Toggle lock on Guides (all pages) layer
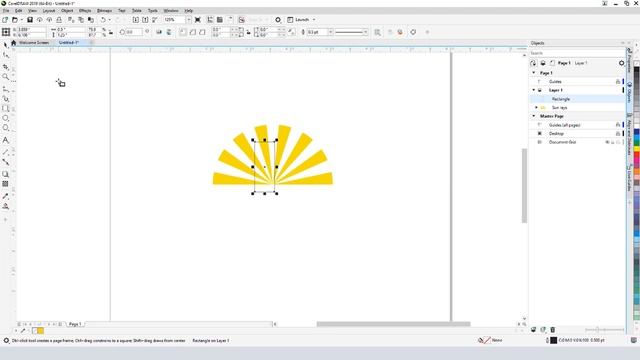Viewport: 640px width, 360px height. coord(618,125)
